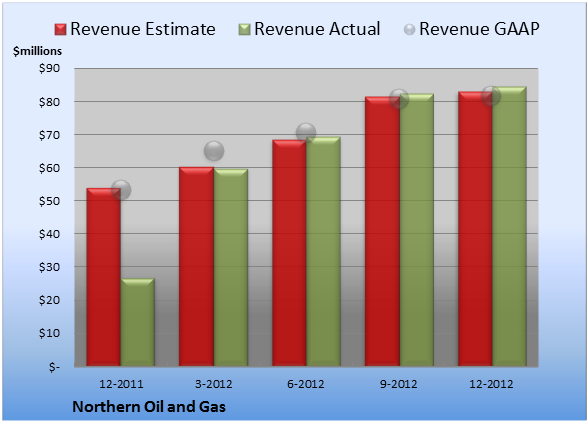Screen dimensions: 588x422
Task: Click the GAAP sphere marker for 3-2012
Action: 214,151
